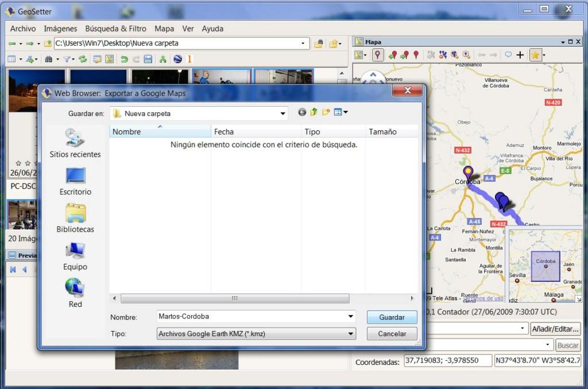Expand dropdown left of Añadir/Editar button
588x389 pixels.
click(522, 329)
